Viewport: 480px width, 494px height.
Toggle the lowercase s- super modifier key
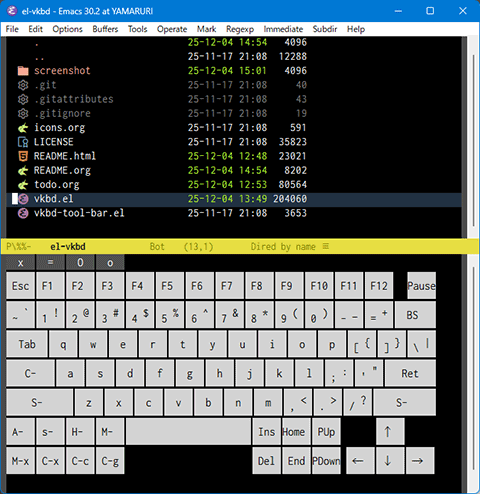[50, 432]
